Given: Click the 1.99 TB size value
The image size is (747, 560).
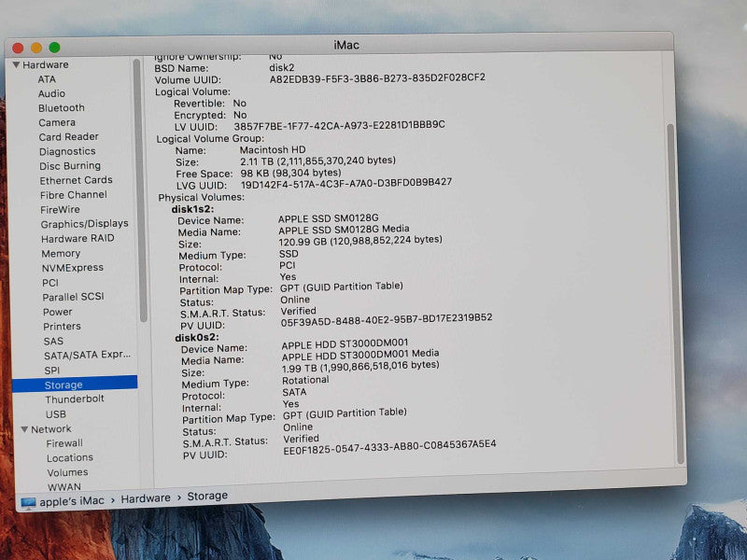Looking at the screenshot, I should (x=360, y=367).
